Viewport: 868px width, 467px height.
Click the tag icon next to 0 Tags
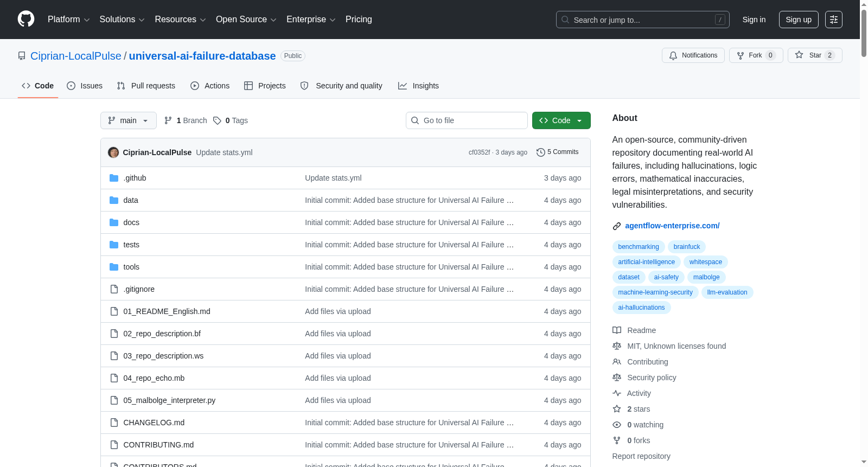click(217, 120)
